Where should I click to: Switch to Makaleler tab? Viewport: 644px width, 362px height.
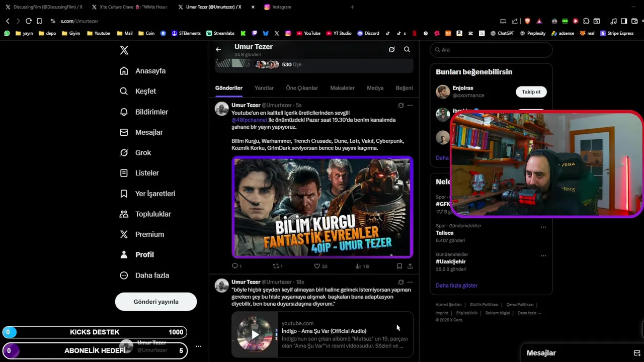click(342, 88)
